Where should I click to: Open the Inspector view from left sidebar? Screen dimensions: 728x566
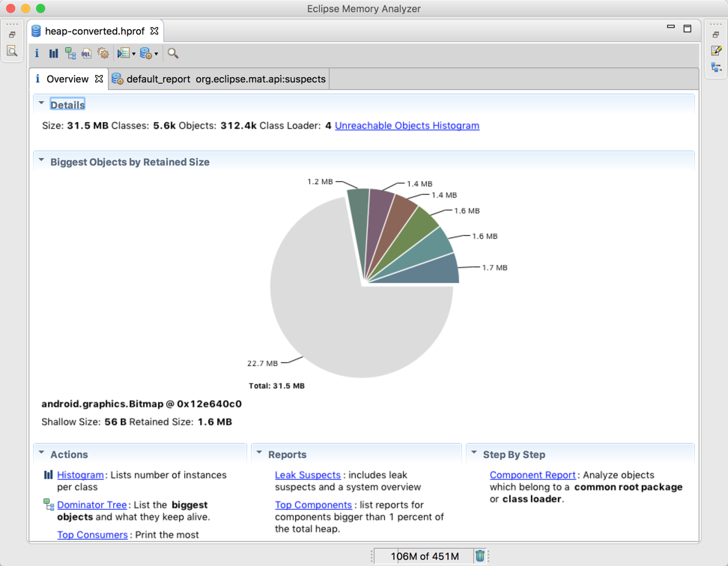point(12,51)
